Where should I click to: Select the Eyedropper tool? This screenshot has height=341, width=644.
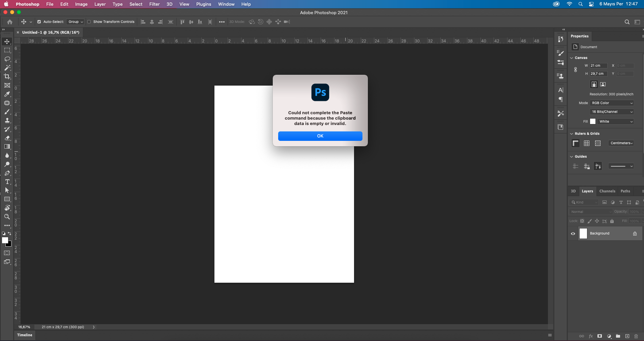(7, 94)
